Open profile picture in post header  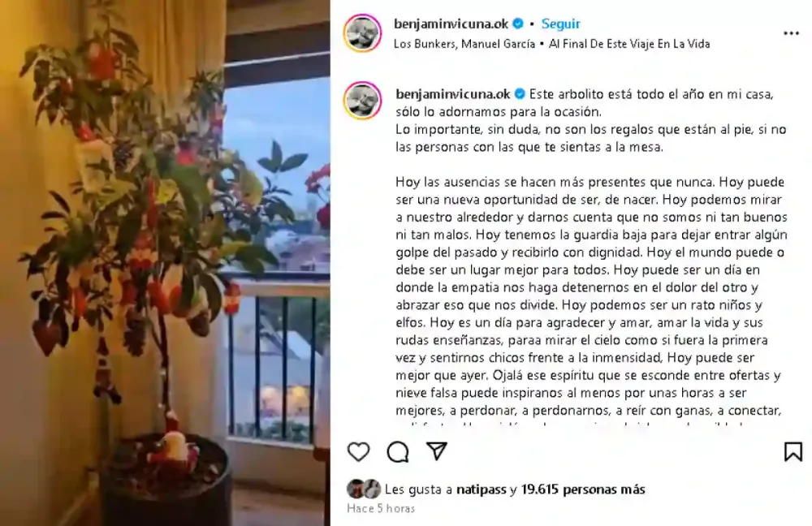coord(362,33)
